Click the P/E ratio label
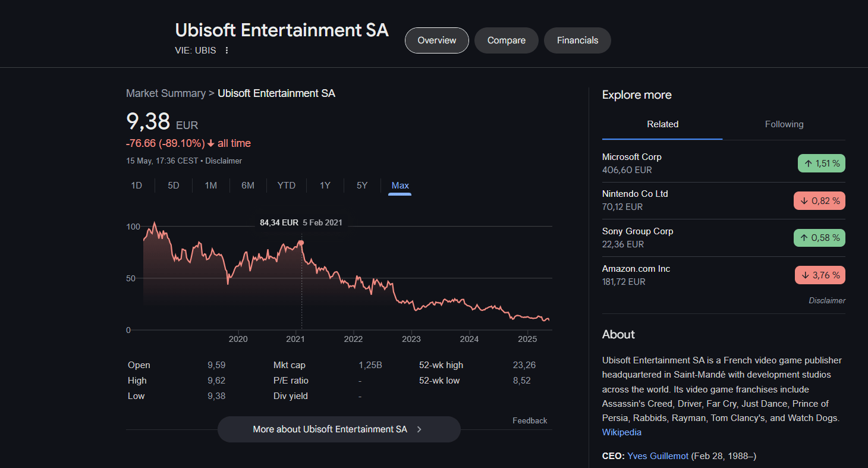The width and height of the screenshot is (868, 468). [291, 381]
